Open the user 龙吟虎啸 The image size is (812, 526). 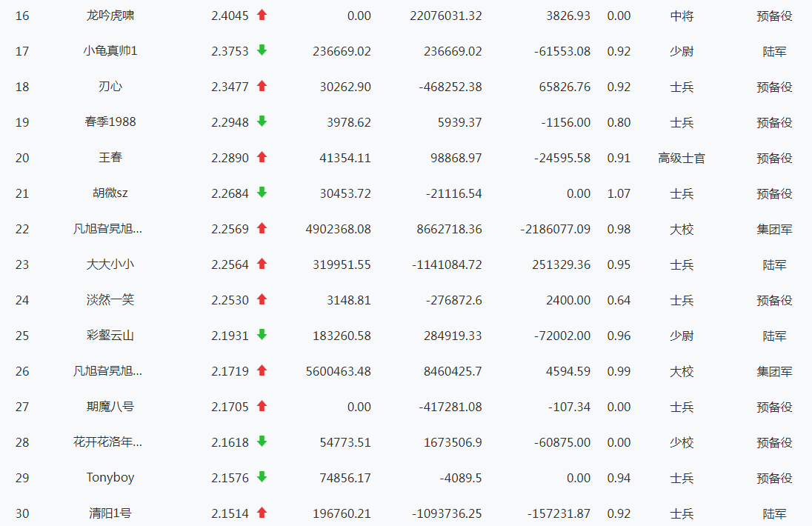point(110,16)
